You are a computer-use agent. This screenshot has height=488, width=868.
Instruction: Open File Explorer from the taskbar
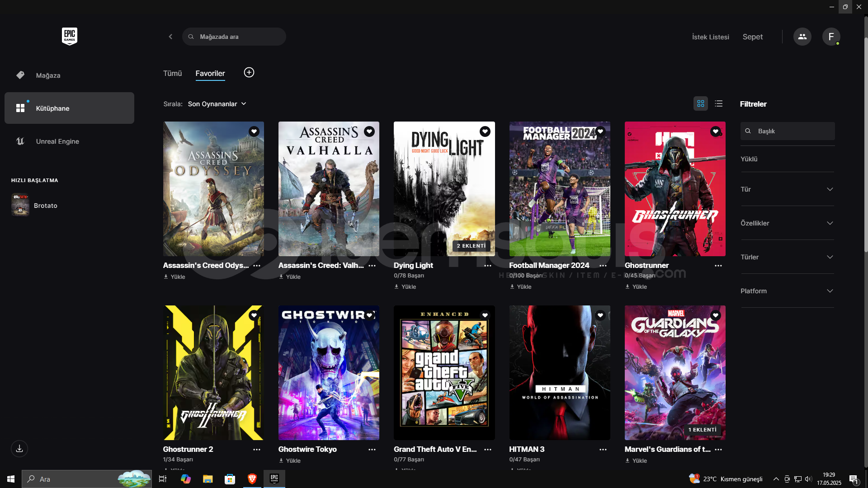[x=208, y=479]
